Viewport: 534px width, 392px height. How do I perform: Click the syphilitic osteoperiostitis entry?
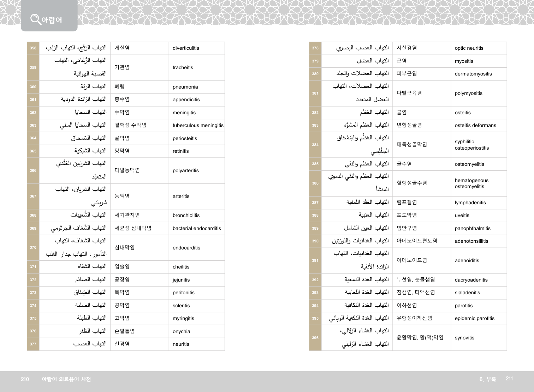tap(471, 145)
